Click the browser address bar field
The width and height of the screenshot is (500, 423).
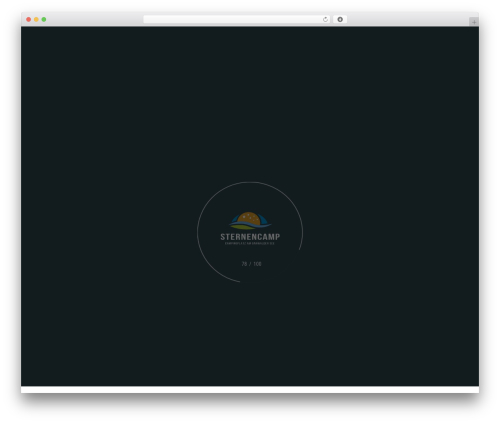[x=237, y=20]
